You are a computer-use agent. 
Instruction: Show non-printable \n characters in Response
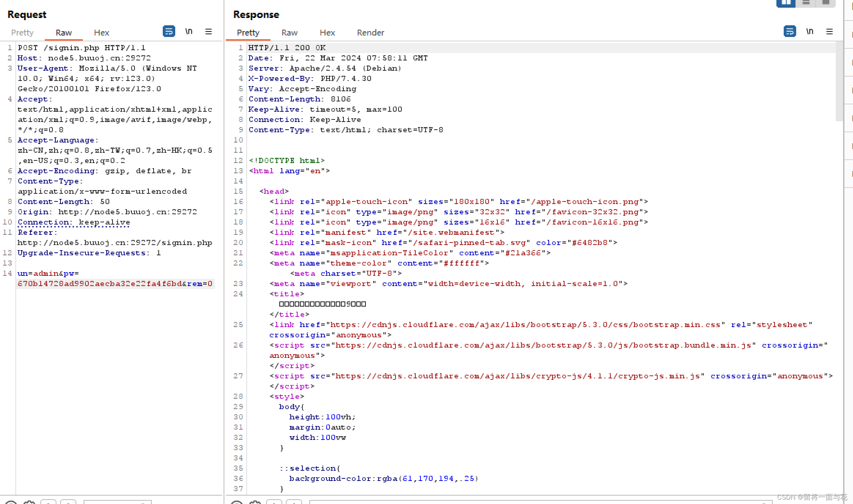point(810,31)
